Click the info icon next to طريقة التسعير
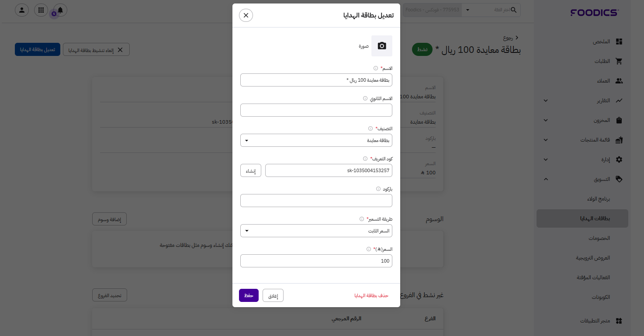Screen dimensions: 644x336 tap(362, 219)
